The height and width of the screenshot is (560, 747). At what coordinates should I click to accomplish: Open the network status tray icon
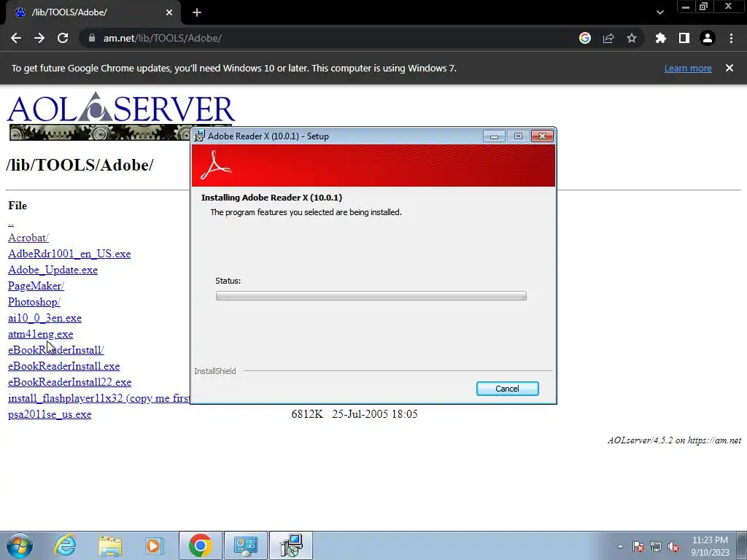(656, 546)
